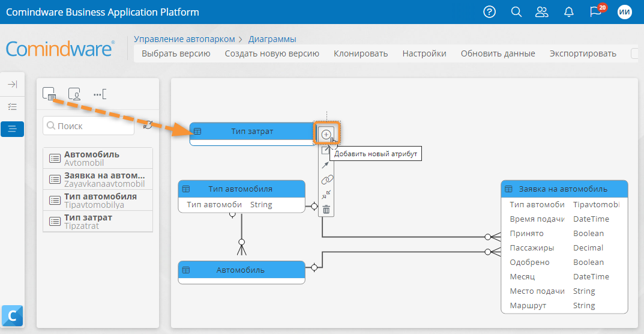Open the help question mark icon
Image resolution: width=644 pixels, height=334 pixels.
490,12
